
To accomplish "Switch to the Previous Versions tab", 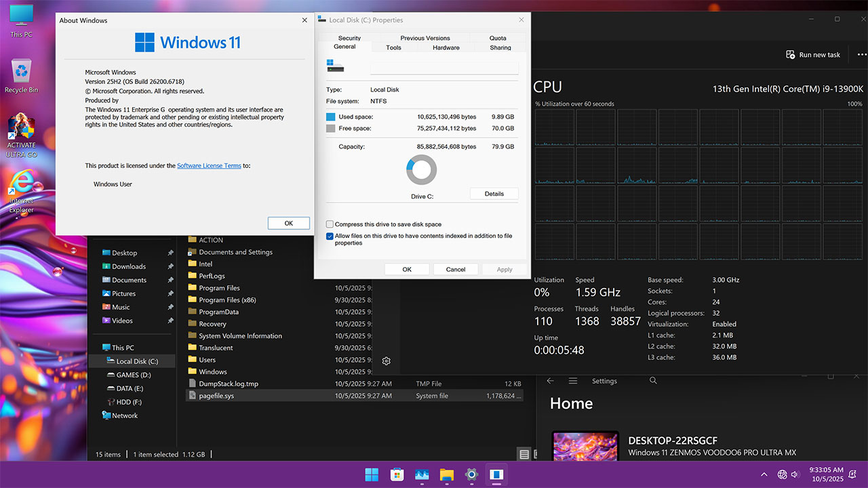I will [425, 38].
